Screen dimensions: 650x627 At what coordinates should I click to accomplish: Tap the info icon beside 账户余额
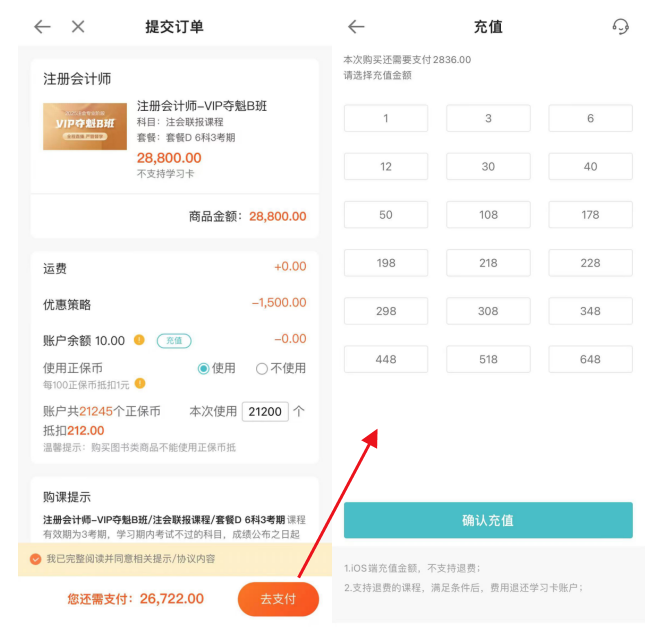(139, 340)
